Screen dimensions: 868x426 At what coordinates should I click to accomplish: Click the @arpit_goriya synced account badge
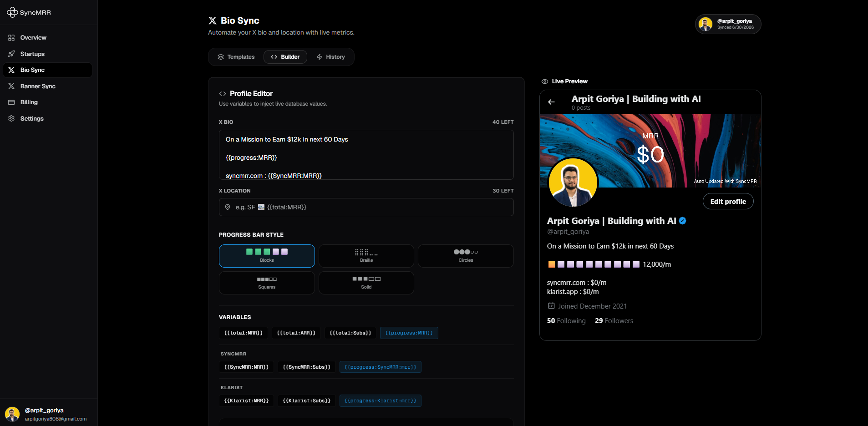pyautogui.click(x=728, y=24)
